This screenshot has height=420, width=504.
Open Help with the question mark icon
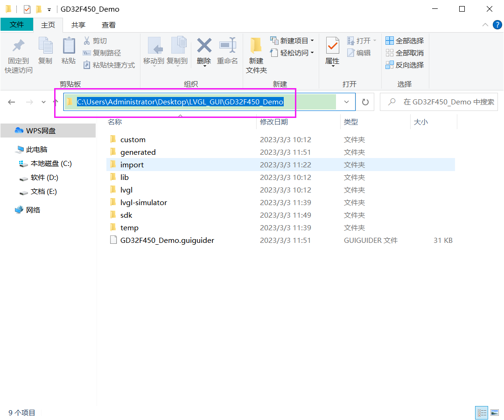click(497, 25)
